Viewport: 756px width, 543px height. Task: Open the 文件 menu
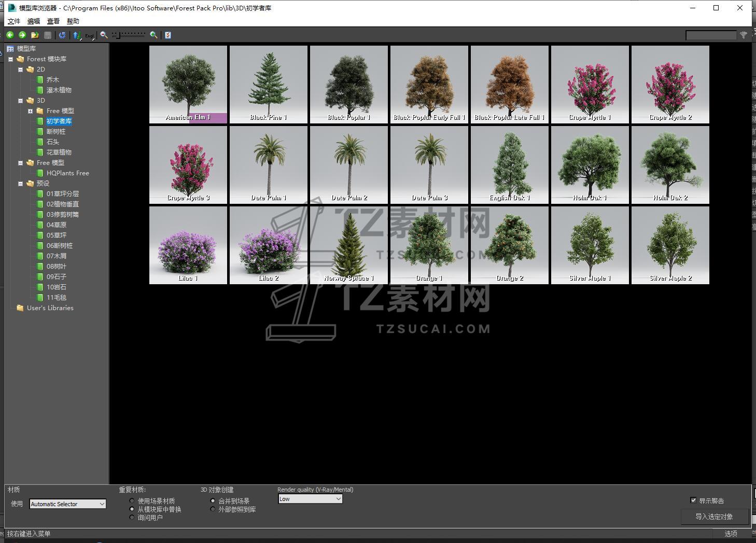[x=14, y=21]
